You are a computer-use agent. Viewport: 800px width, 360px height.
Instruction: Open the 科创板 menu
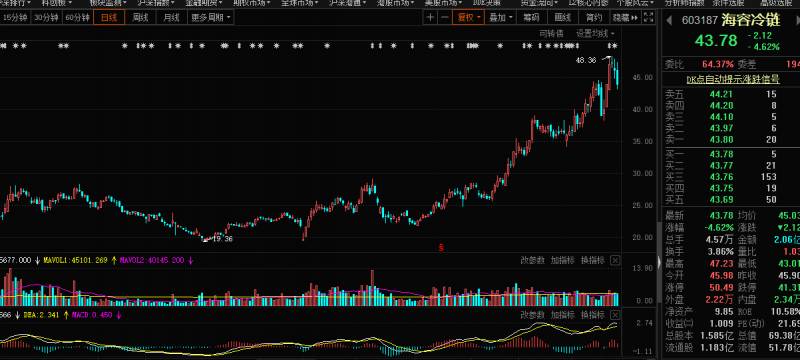pos(56,3)
